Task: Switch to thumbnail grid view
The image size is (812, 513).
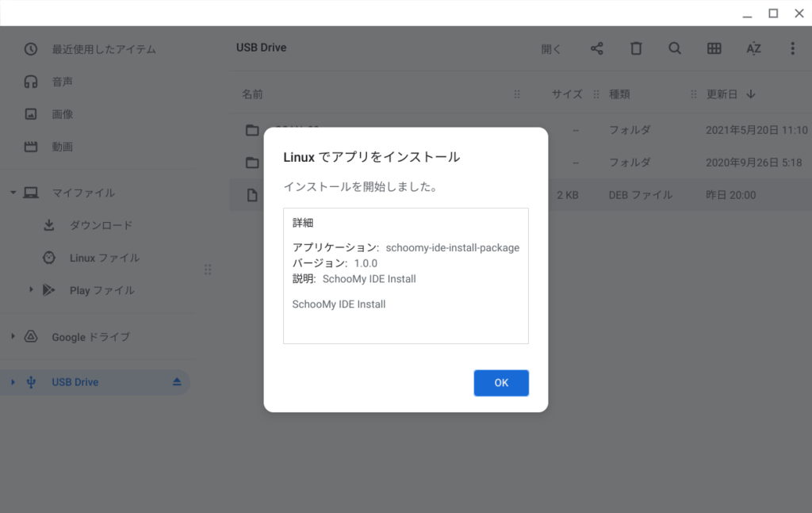Action: tap(714, 48)
